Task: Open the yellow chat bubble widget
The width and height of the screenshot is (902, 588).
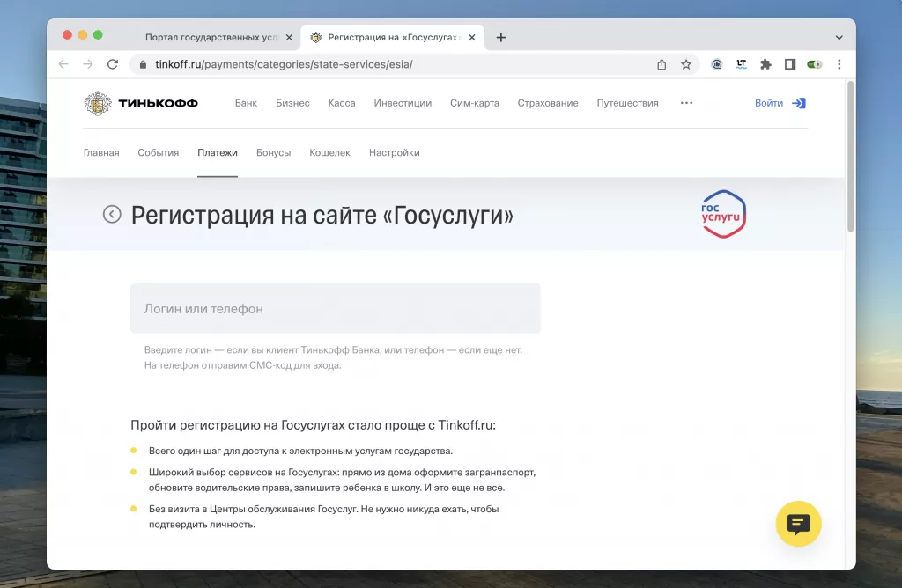Action: point(797,524)
